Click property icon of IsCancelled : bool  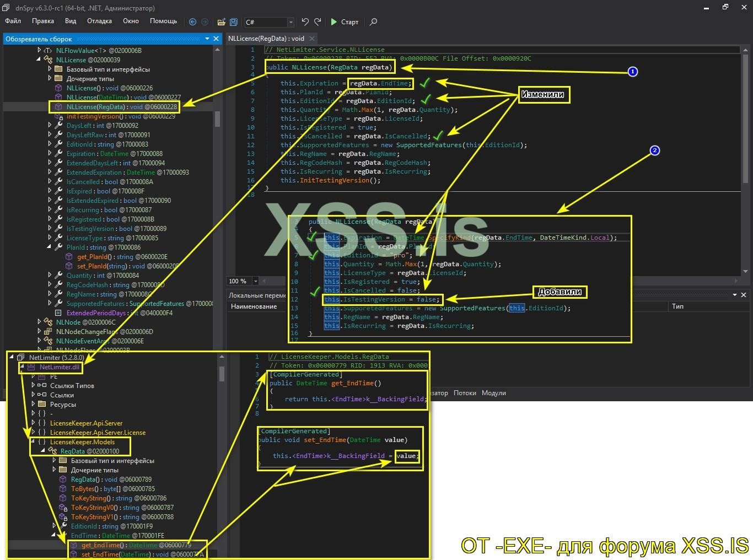click(x=59, y=182)
